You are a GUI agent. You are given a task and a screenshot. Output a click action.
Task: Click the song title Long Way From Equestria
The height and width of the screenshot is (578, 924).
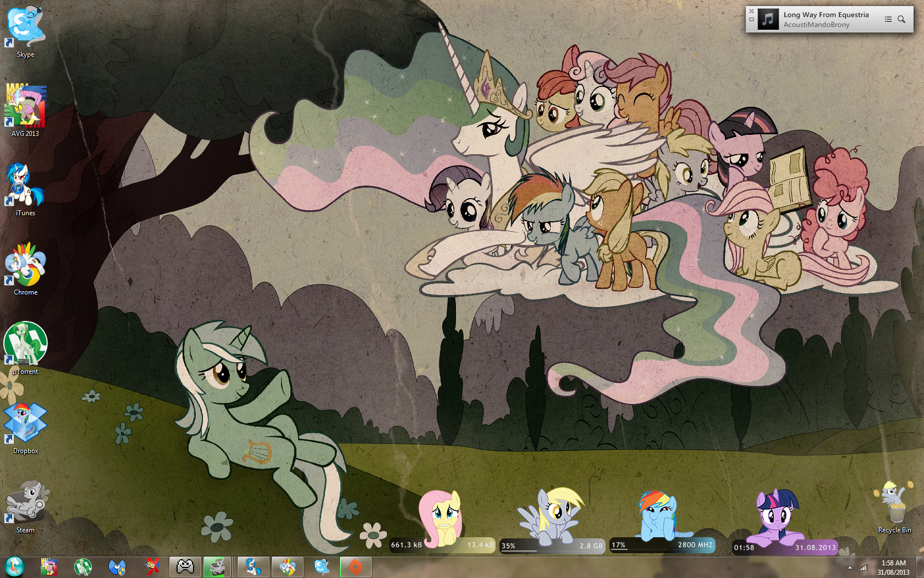pos(826,15)
